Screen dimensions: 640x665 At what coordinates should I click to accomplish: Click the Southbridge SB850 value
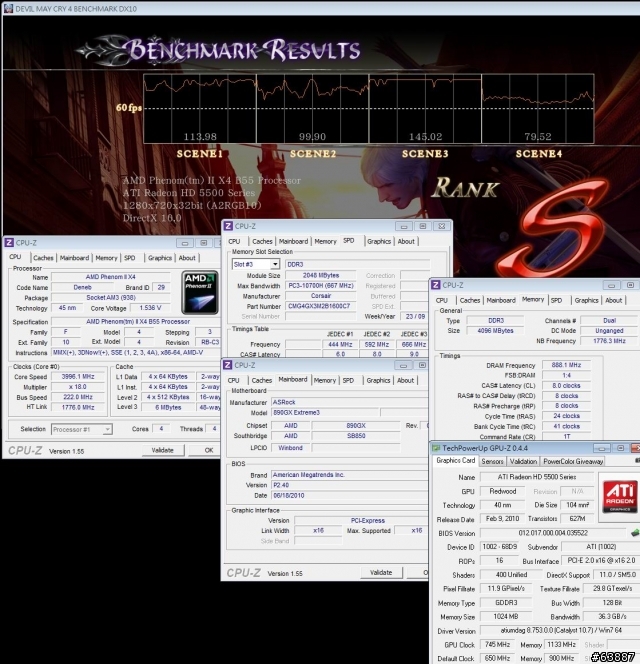[x=356, y=436]
